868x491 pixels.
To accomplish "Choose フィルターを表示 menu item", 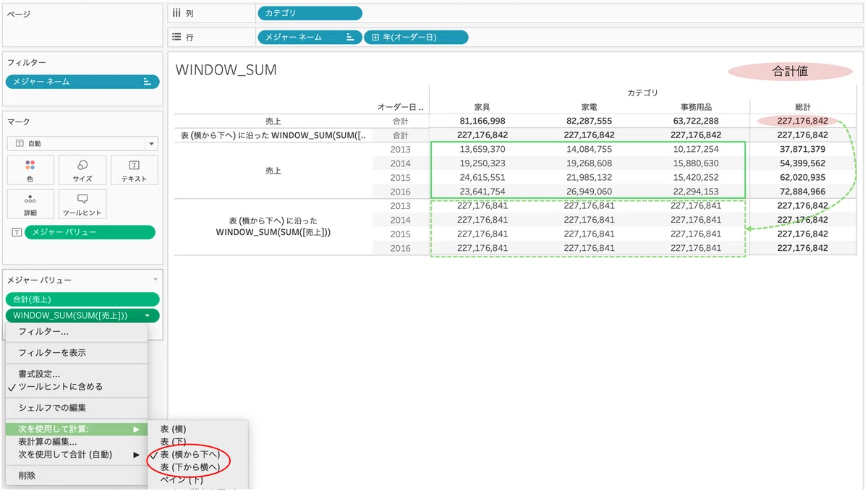I will click(76, 353).
